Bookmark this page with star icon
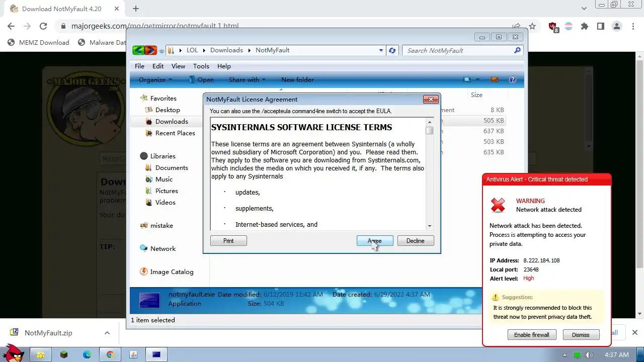Image resolution: width=644 pixels, height=362 pixels. 532,26
